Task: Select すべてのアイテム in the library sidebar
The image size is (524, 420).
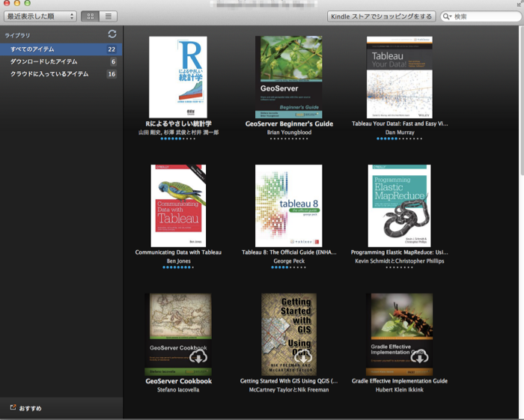Action: point(61,49)
